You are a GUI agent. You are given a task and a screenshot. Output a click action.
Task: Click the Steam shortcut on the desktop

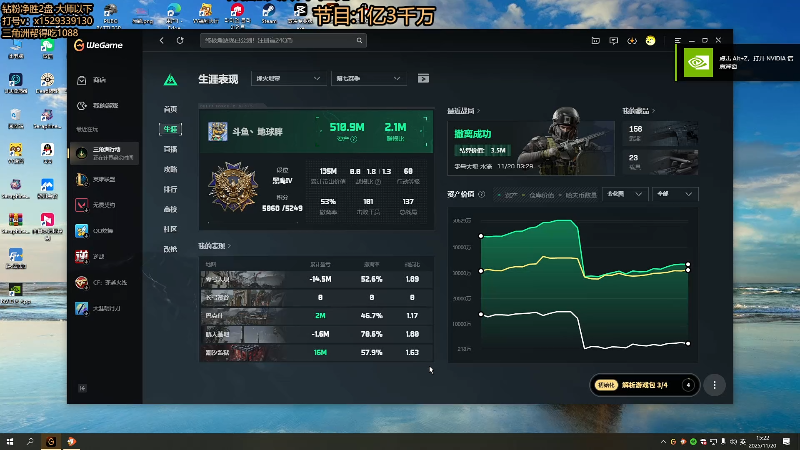click(269, 14)
